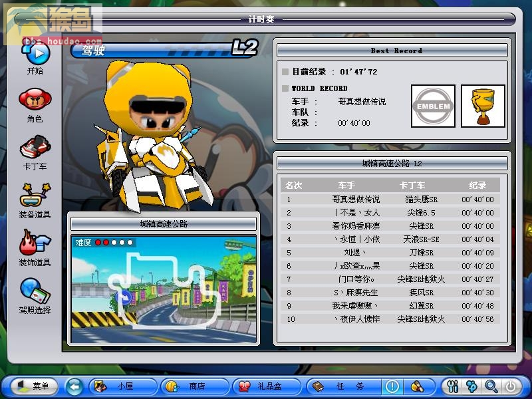
Task: Click kart name 猫头鹰SR
Action: 421,199
